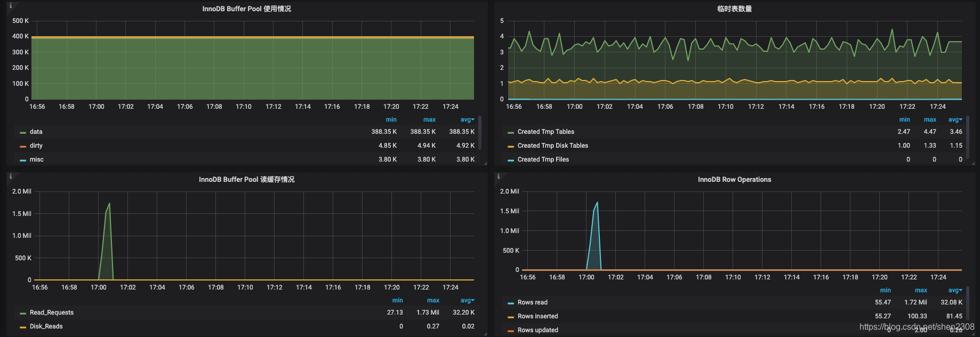980x337 pixels.
Task: Open info icon of InnoDB Row Operations panel
Action: 499,176
